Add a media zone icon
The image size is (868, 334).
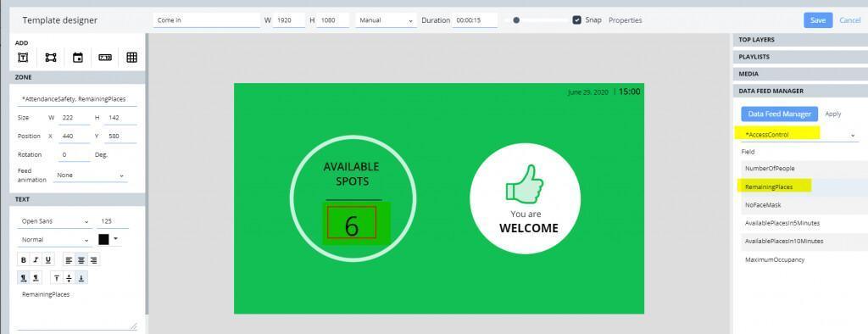[x=51, y=58]
